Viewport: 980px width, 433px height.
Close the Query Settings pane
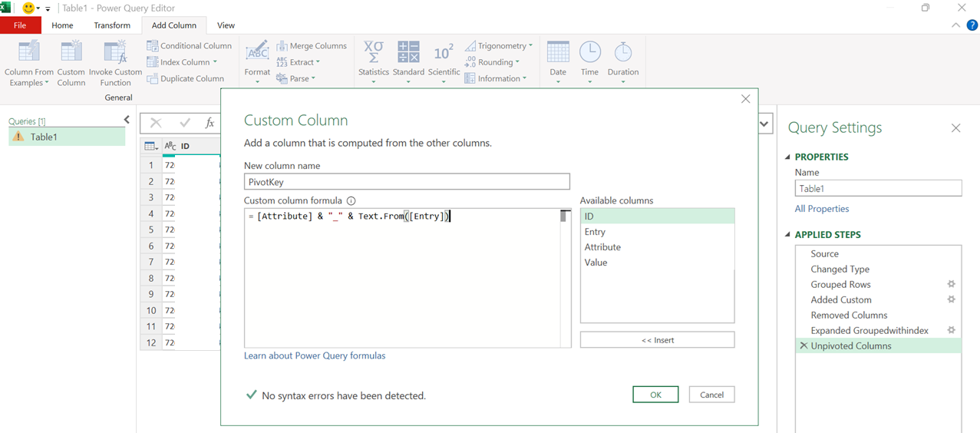[955, 128]
